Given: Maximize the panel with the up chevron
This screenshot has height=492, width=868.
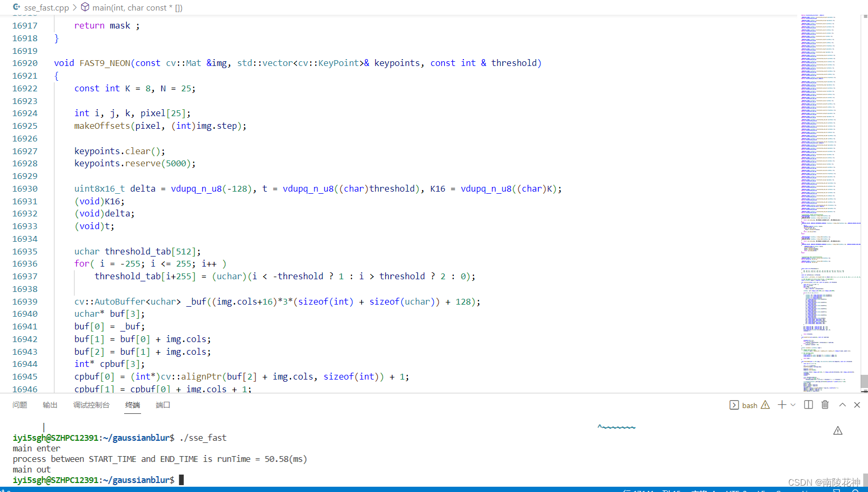Looking at the screenshot, I should [843, 404].
